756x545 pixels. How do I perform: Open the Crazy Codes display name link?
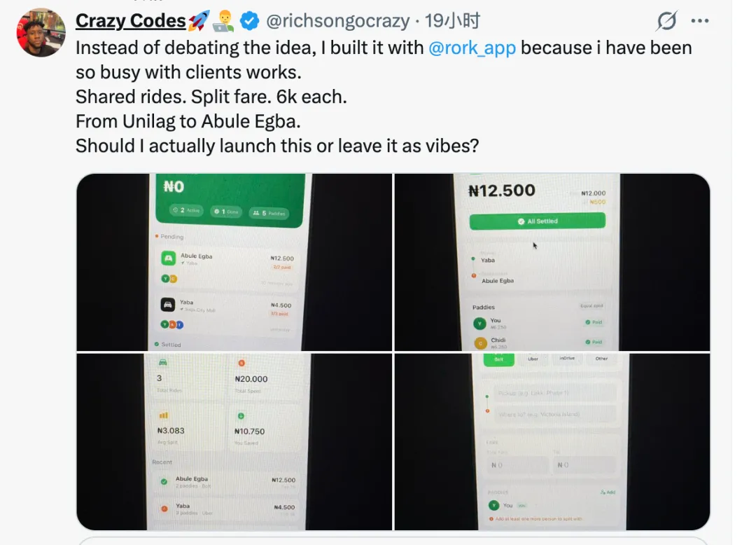(131, 21)
